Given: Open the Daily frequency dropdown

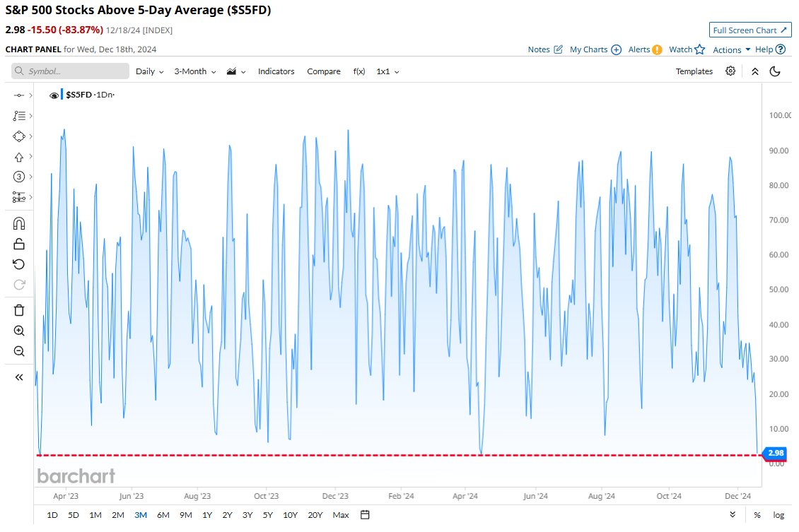Looking at the screenshot, I should pyautogui.click(x=150, y=71).
